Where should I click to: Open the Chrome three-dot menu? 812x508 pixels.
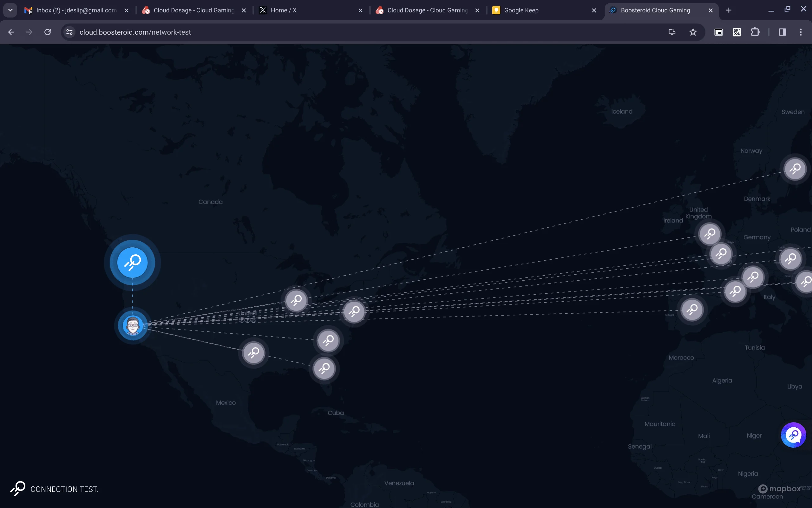click(x=801, y=32)
